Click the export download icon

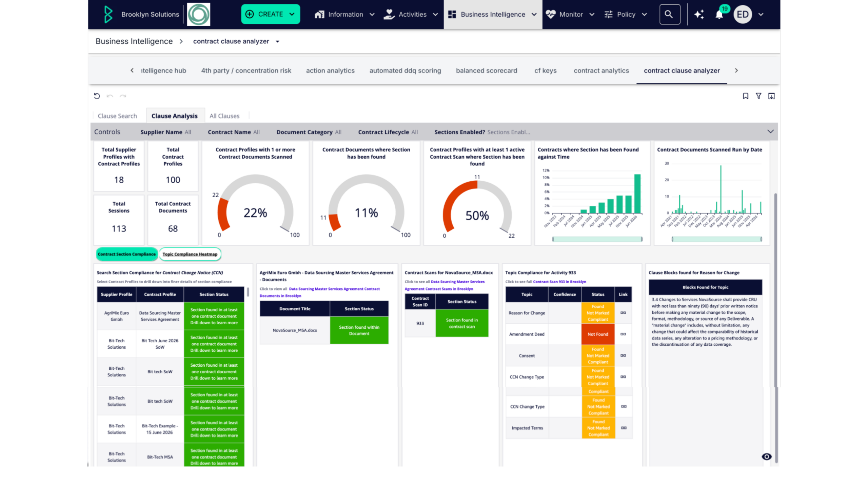771,96
